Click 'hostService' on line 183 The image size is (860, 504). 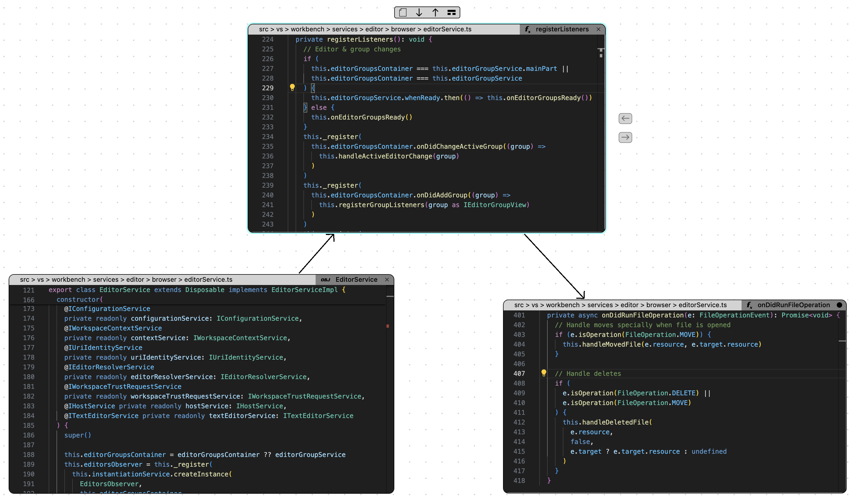tap(207, 406)
